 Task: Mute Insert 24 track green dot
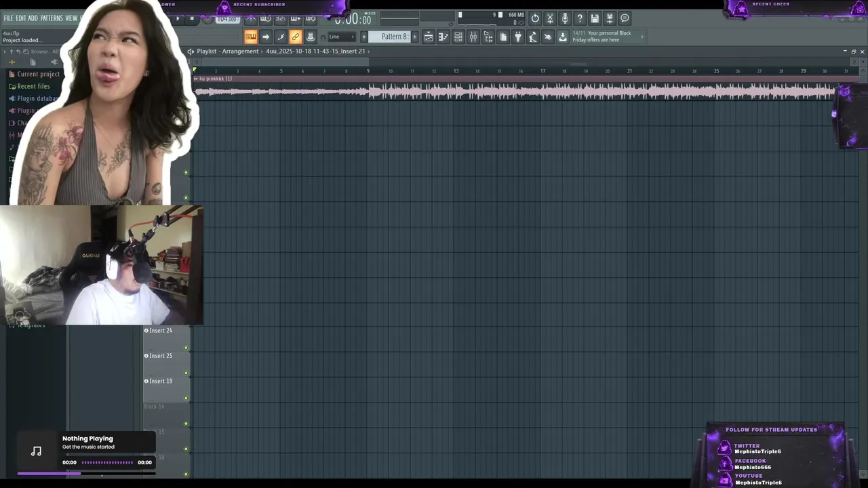tap(186, 348)
